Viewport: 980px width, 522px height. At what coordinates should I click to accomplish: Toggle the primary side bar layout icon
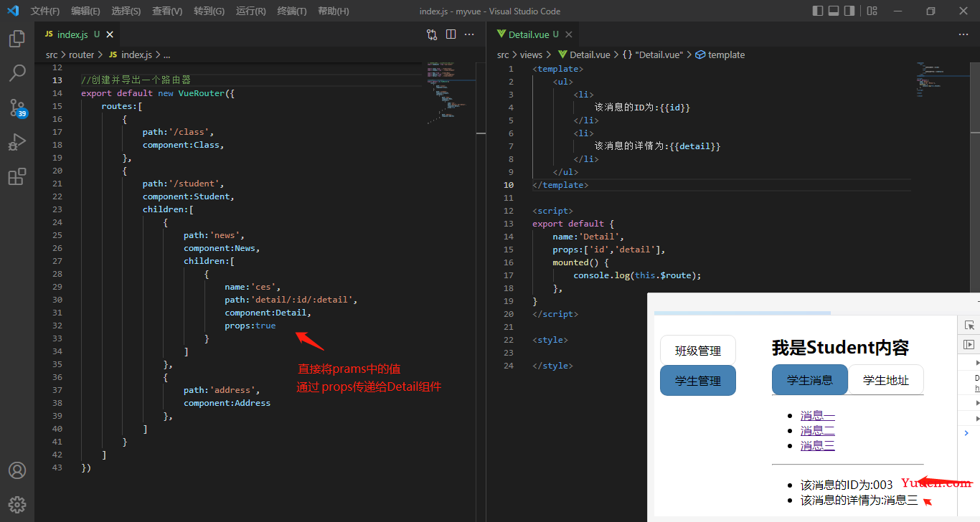point(818,11)
